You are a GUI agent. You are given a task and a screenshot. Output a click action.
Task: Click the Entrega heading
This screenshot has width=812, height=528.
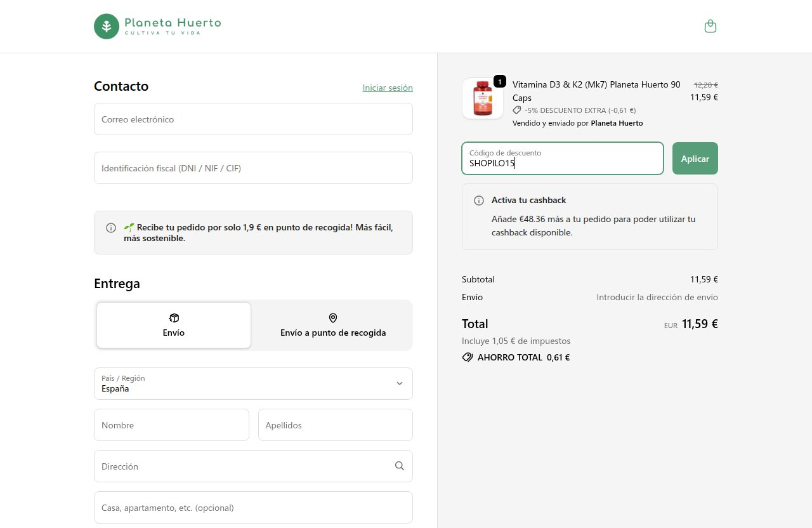117,284
